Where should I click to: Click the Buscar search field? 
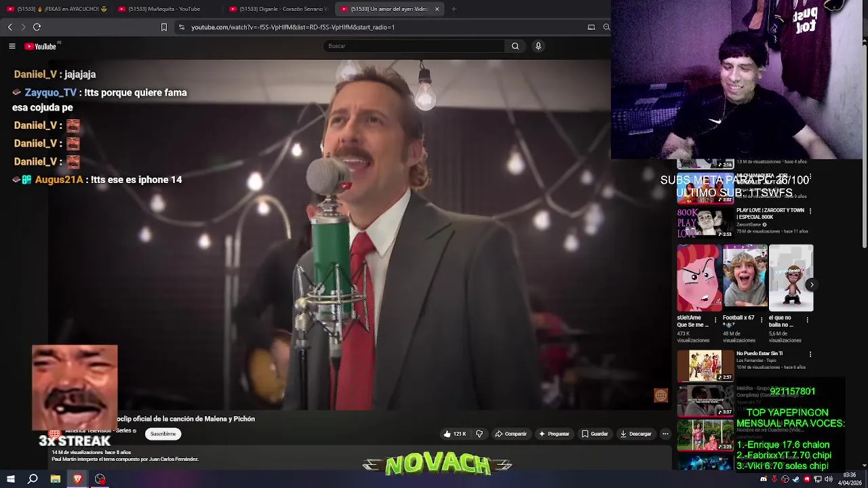click(414, 46)
